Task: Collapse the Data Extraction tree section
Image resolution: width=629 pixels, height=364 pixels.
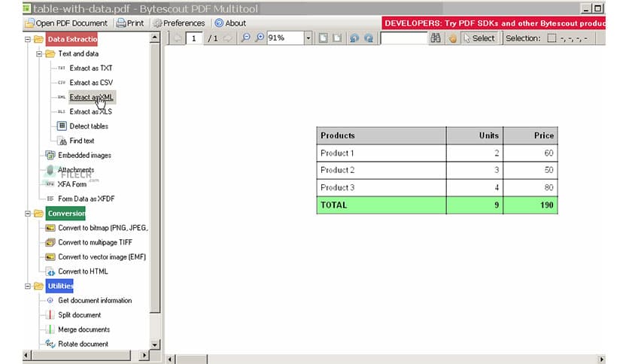Action: pos(28,39)
